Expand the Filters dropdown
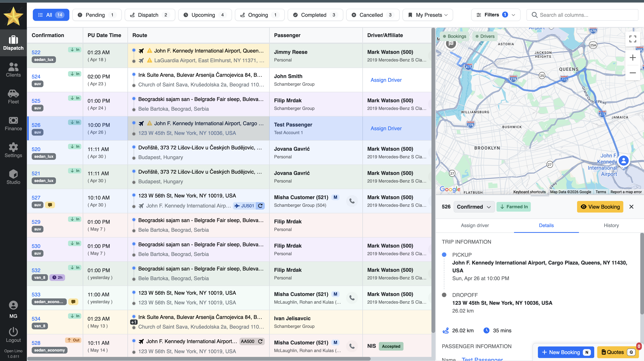644x361 pixels. coord(496,15)
